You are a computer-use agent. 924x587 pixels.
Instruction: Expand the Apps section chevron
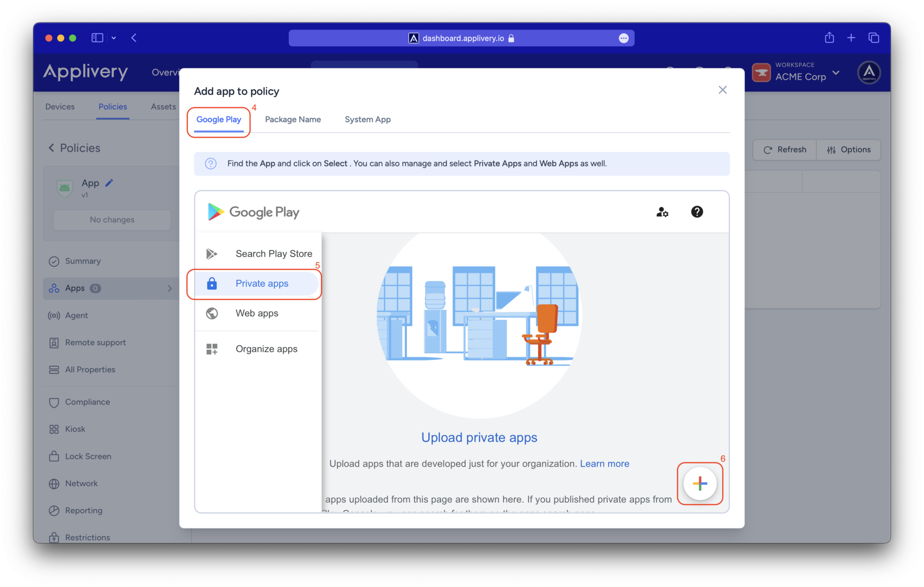click(x=170, y=288)
